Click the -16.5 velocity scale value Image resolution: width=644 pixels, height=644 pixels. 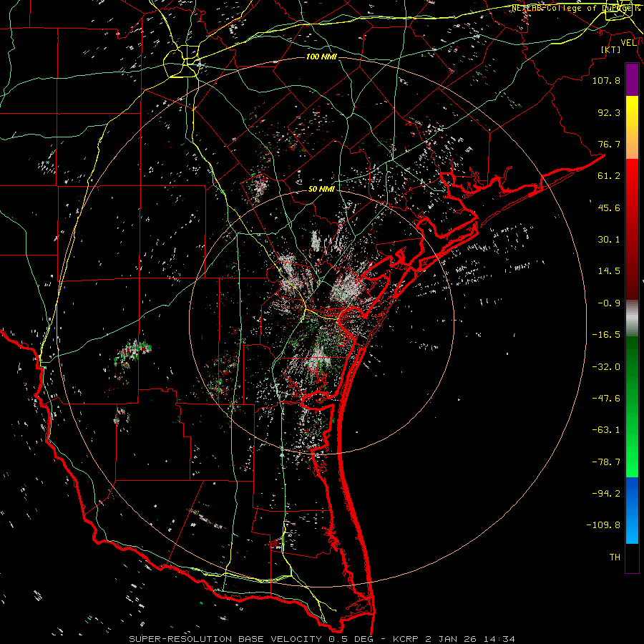606,335
